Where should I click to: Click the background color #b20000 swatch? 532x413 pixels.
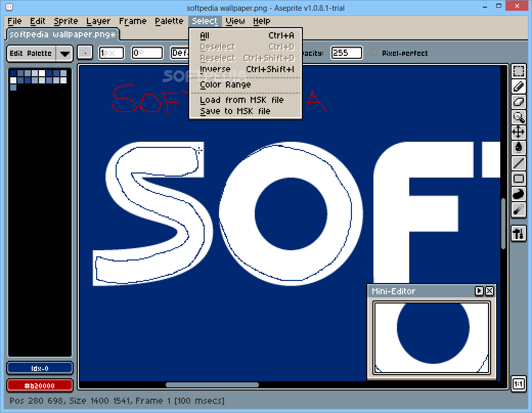[40, 385]
